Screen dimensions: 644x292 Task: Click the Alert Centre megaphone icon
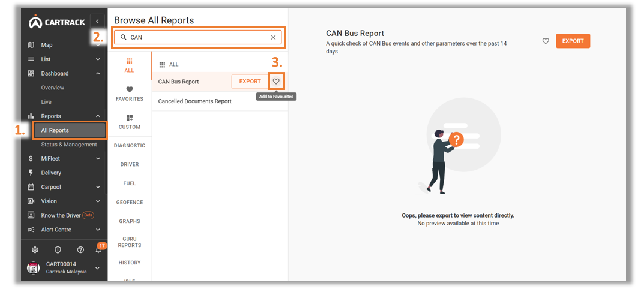coord(31,230)
